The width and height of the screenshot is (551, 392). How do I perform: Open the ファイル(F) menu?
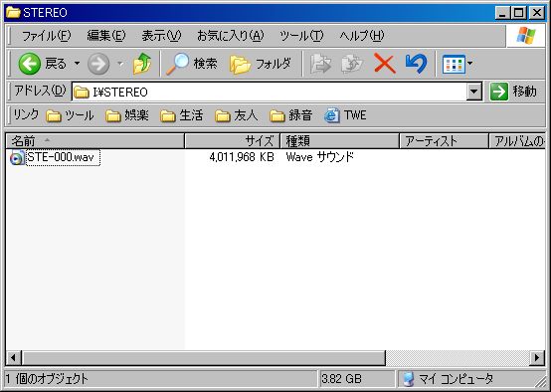click(46, 36)
